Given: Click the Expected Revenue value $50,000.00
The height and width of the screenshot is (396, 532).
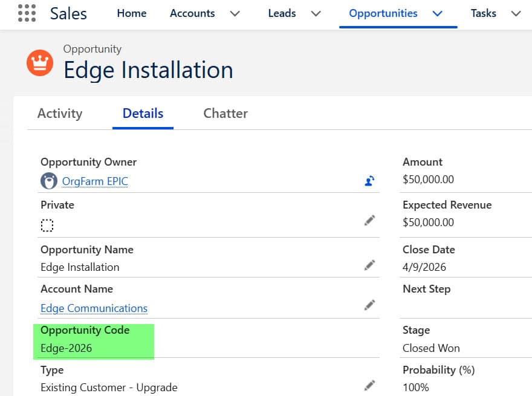Looking at the screenshot, I should coord(428,222).
